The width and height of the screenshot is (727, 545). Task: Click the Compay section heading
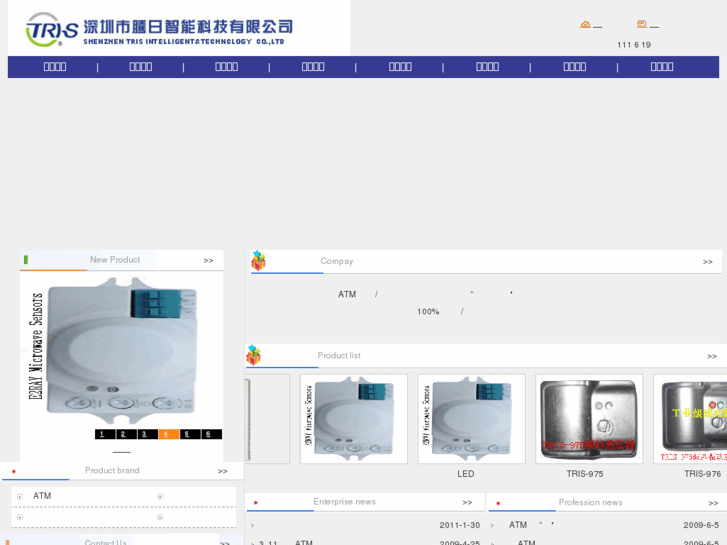tap(337, 261)
